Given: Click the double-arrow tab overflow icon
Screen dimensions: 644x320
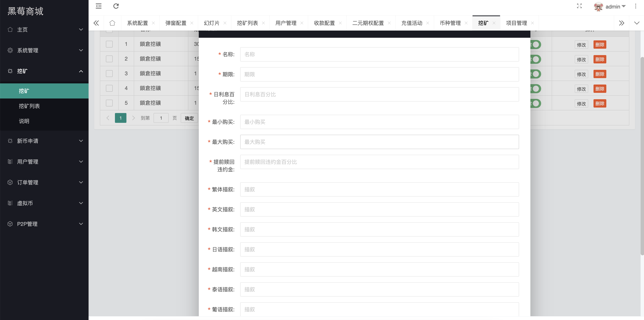Looking at the screenshot, I should (x=622, y=23).
